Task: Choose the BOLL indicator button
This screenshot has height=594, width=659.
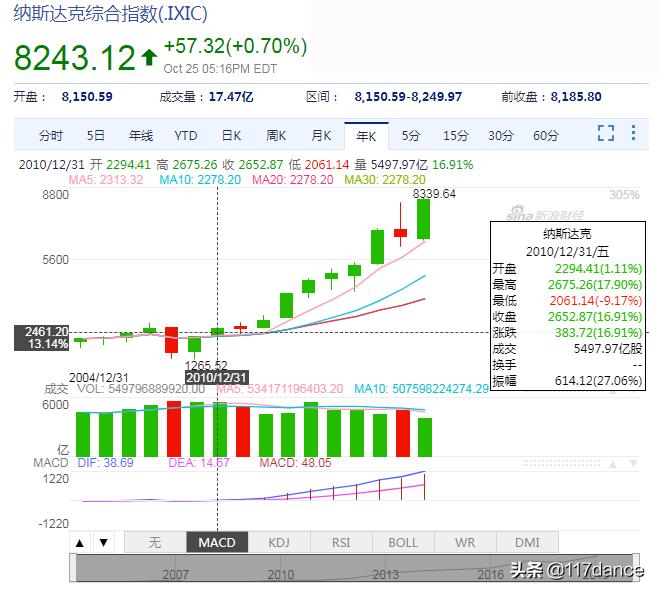Action: point(403,542)
